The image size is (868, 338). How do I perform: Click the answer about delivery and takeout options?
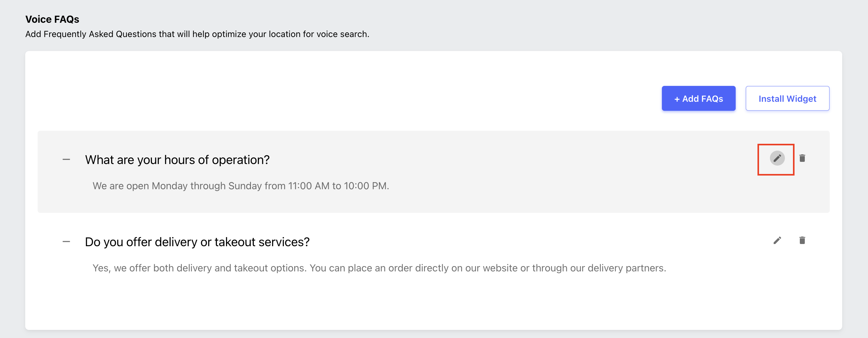379,268
